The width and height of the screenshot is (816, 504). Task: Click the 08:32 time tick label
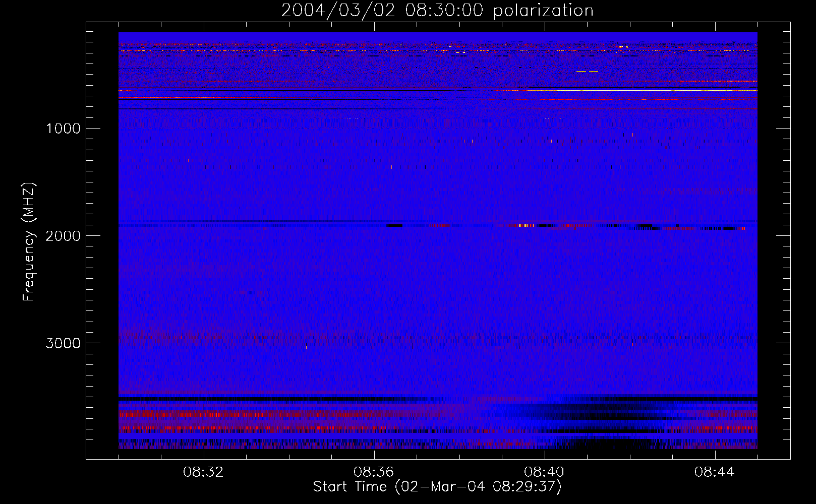[x=203, y=472]
